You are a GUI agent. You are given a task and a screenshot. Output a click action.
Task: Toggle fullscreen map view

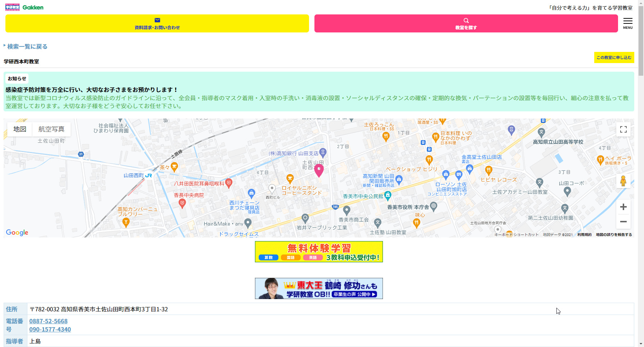tap(623, 129)
